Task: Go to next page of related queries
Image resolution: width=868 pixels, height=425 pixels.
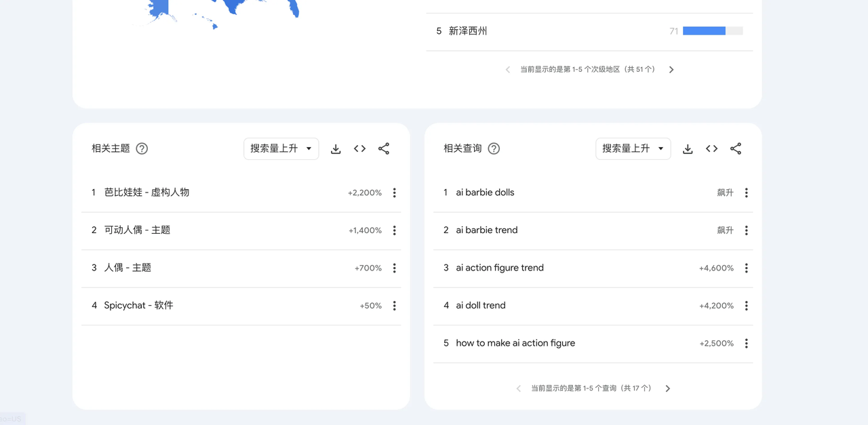Action: coord(668,388)
